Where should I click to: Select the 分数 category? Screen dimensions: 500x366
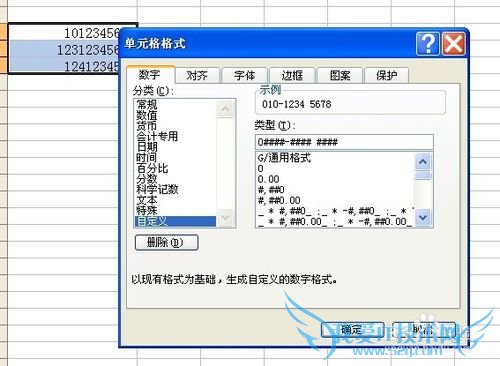pyautogui.click(x=146, y=178)
